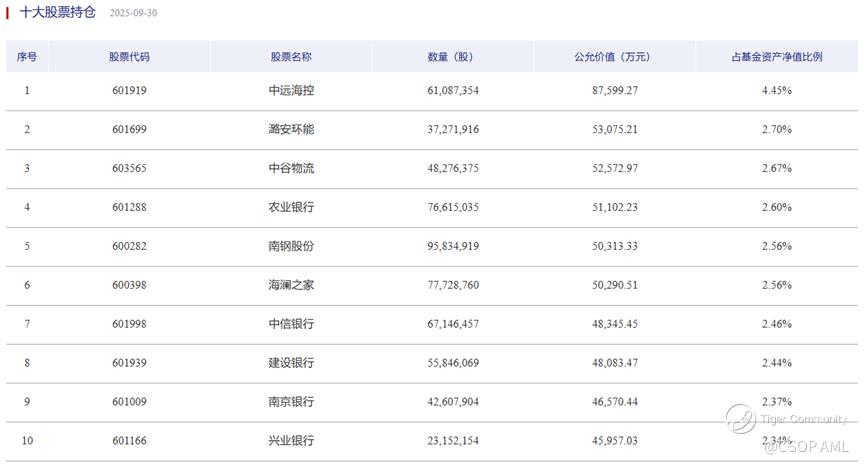
Task: Click fair value 87,599.27
Action: pos(615,90)
